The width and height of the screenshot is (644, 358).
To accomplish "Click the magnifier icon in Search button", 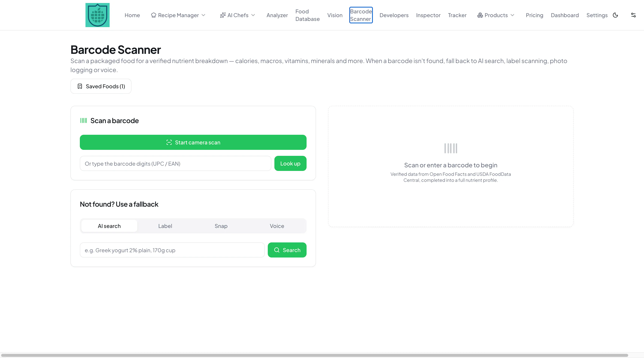I will point(277,250).
